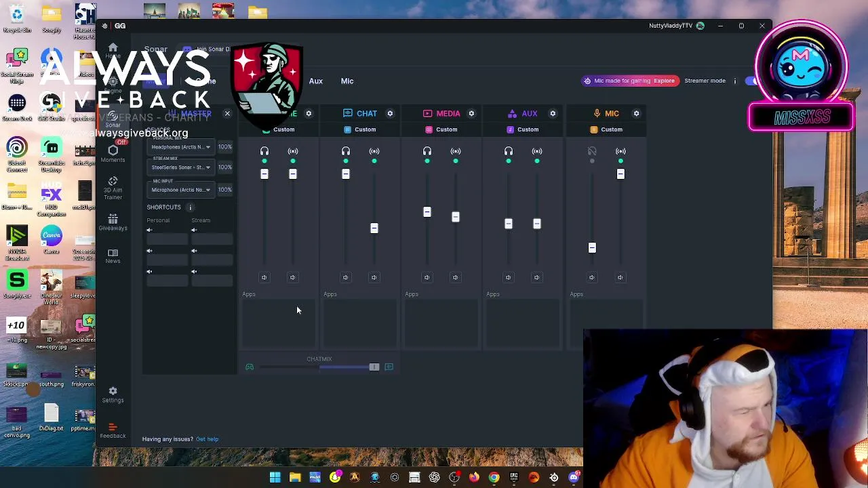
Task: Open Feedback in the sidebar
Action: pyautogui.click(x=113, y=430)
